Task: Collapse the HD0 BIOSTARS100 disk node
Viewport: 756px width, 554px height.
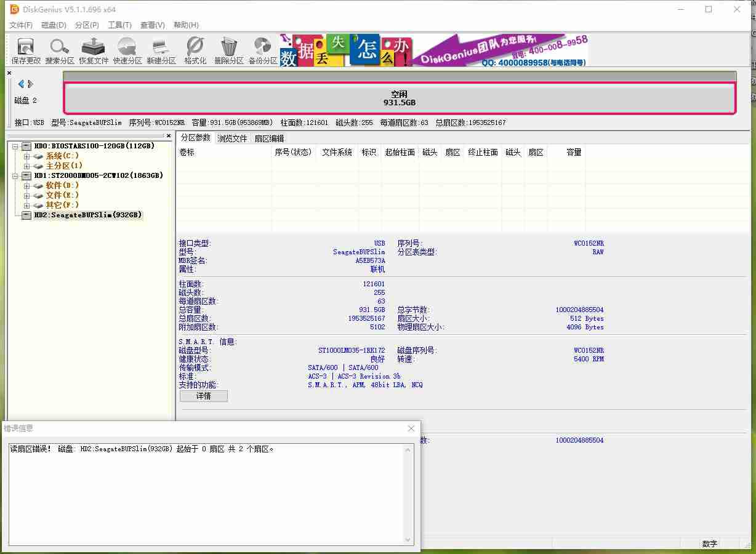Action: [16, 147]
